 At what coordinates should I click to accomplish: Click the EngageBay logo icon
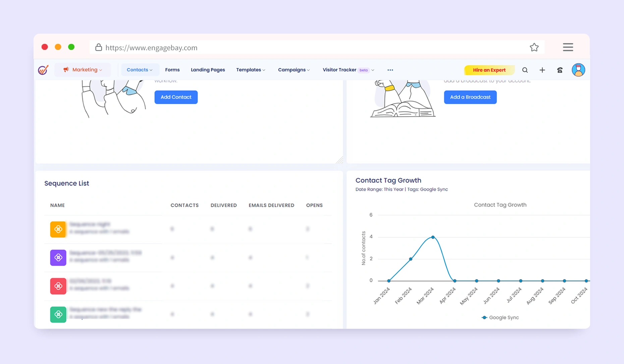click(x=43, y=70)
